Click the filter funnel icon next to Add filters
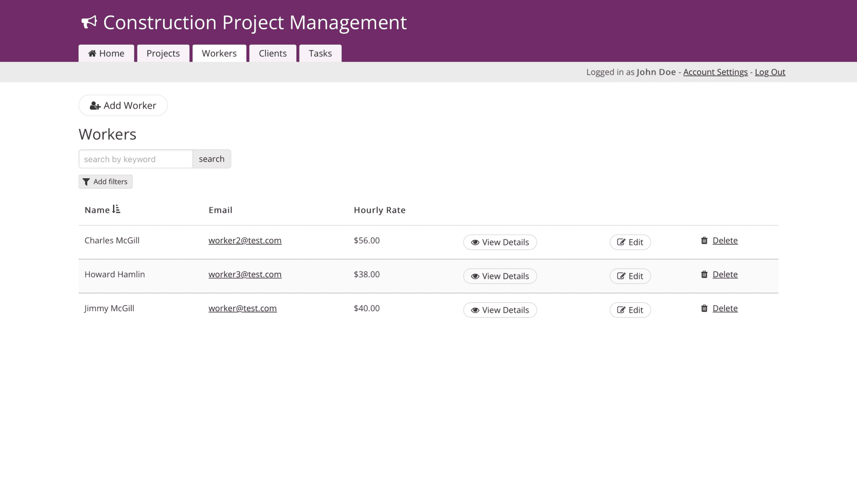The height and width of the screenshot is (504, 857). (87, 182)
